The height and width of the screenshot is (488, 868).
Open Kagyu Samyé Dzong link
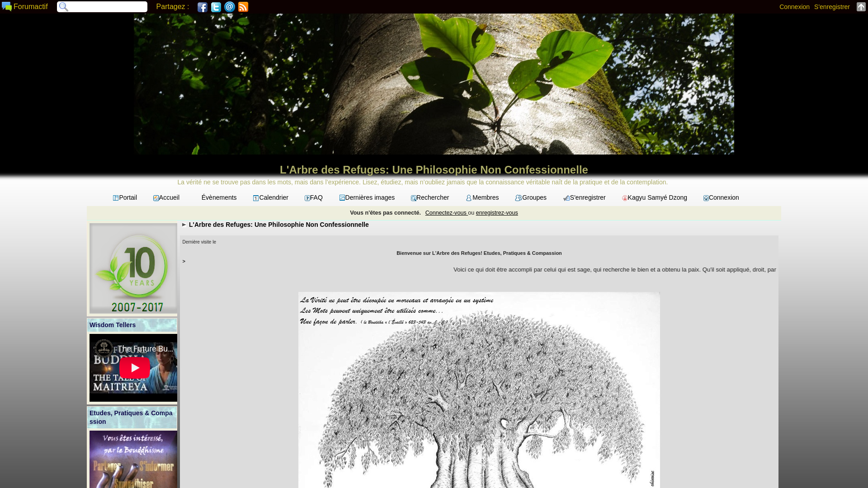click(654, 197)
